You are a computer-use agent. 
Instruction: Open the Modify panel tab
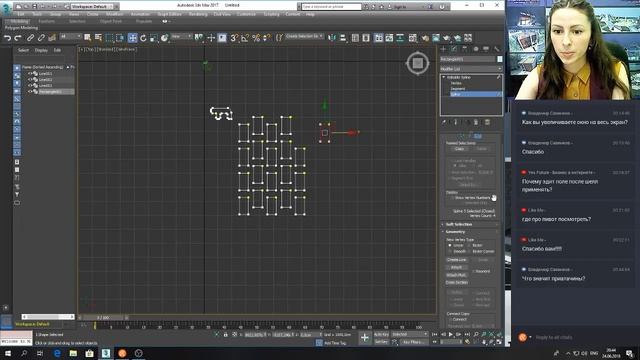pos(454,49)
